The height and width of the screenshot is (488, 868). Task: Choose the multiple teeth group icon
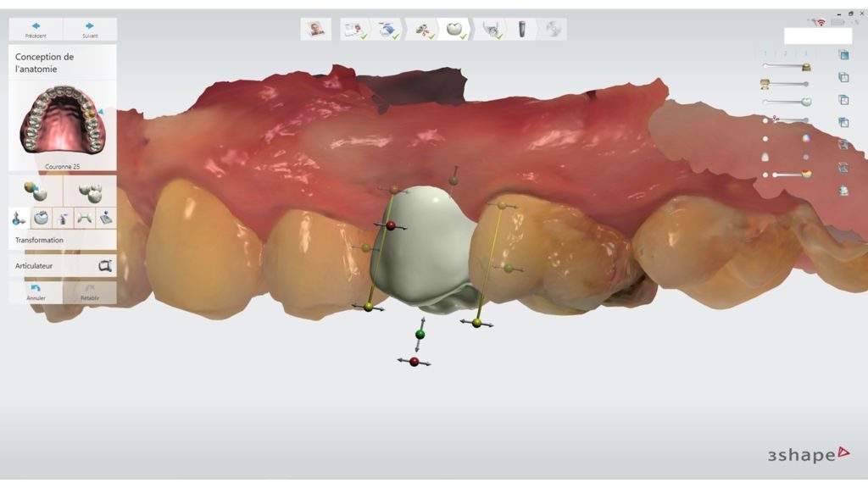point(90,191)
